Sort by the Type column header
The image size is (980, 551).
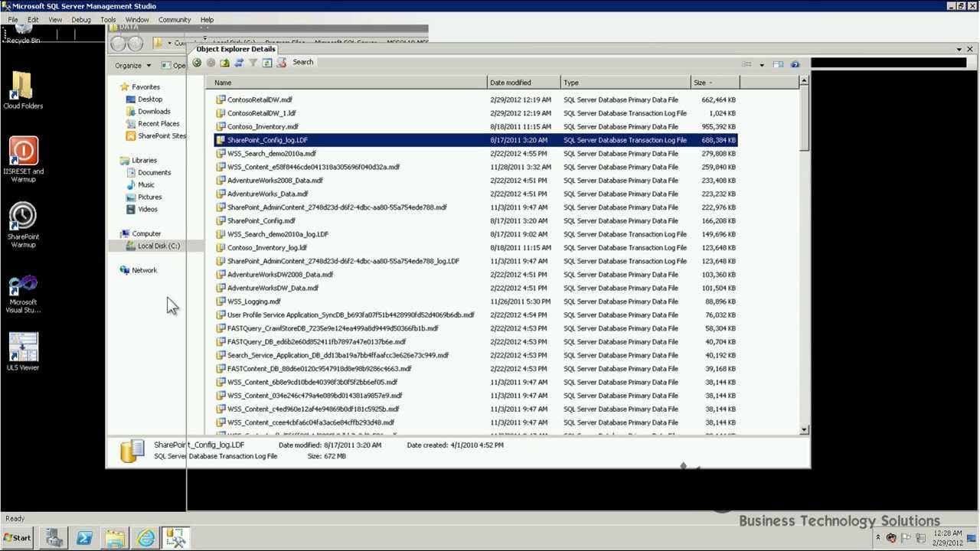625,83
